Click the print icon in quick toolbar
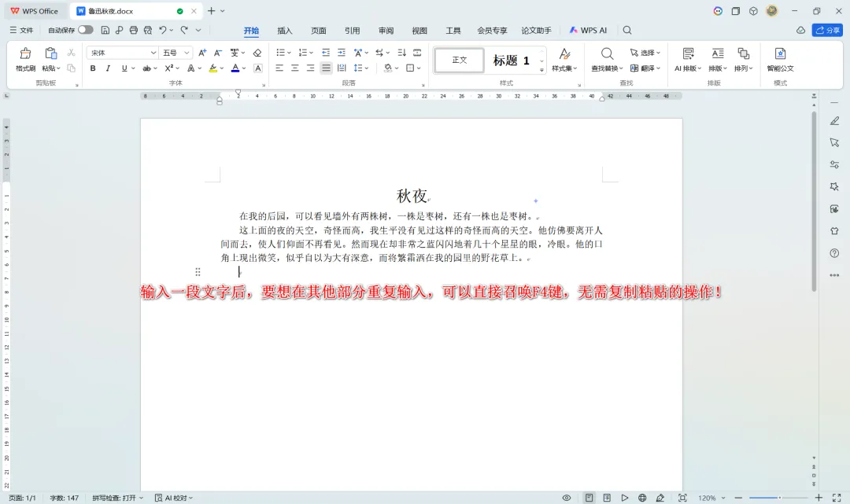 click(x=133, y=31)
